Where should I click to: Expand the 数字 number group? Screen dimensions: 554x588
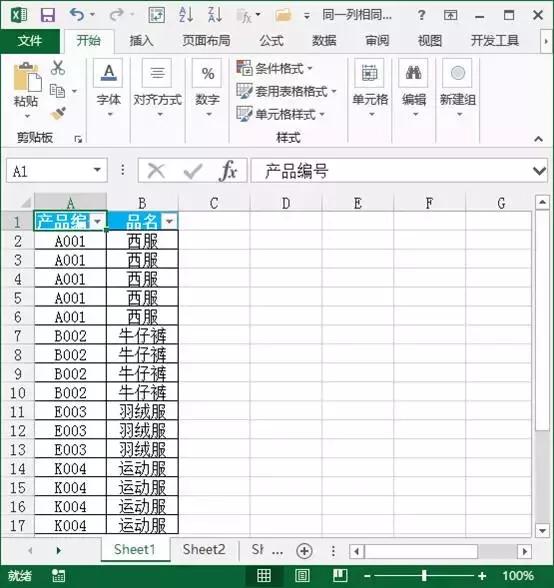[x=207, y=89]
